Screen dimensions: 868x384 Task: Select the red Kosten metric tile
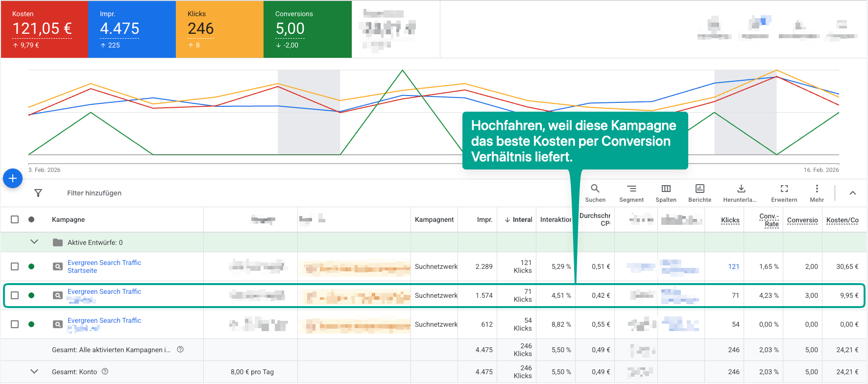[x=44, y=29]
